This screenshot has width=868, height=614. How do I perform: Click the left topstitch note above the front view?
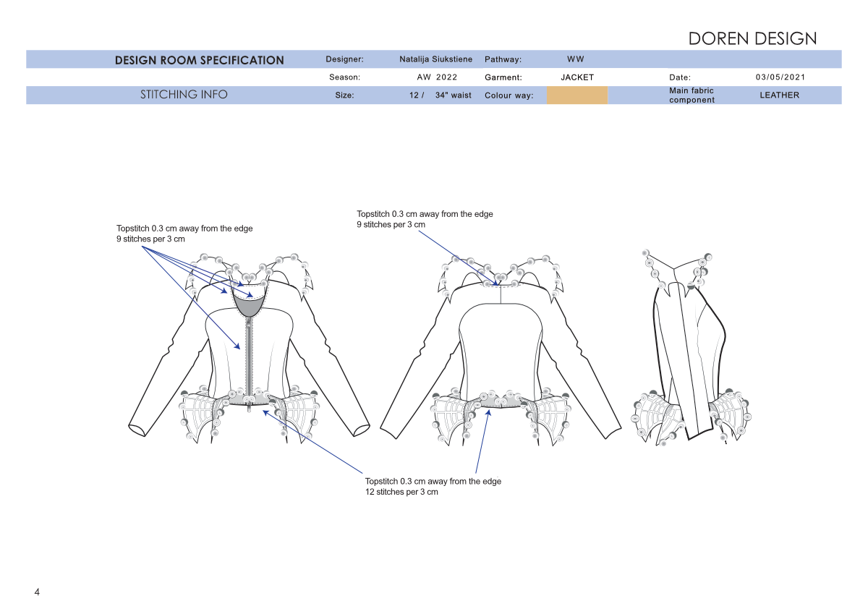(184, 234)
